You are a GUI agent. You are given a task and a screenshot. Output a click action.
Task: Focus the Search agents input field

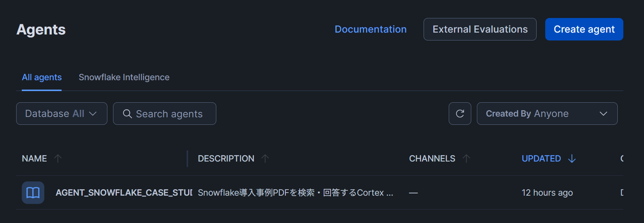(x=169, y=114)
